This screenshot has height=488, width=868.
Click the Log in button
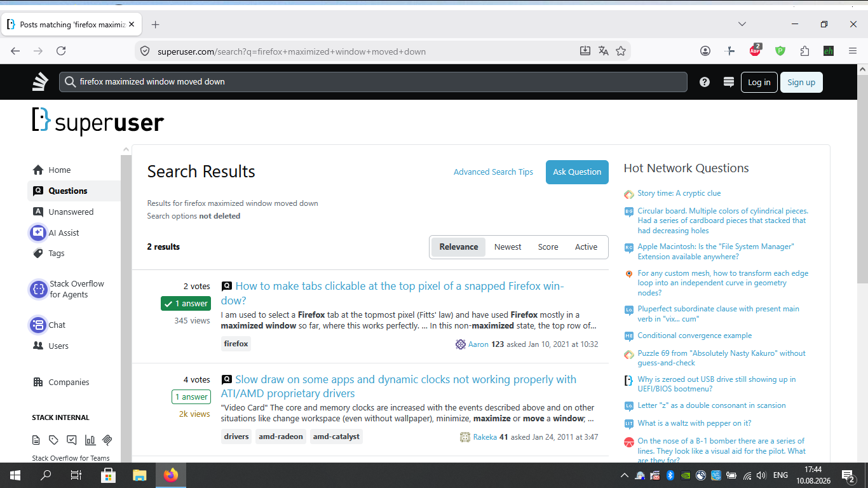coord(759,82)
